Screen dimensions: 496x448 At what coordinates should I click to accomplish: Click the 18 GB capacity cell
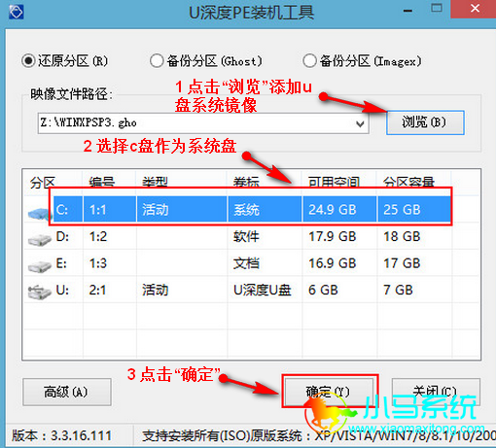click(402, 236)
